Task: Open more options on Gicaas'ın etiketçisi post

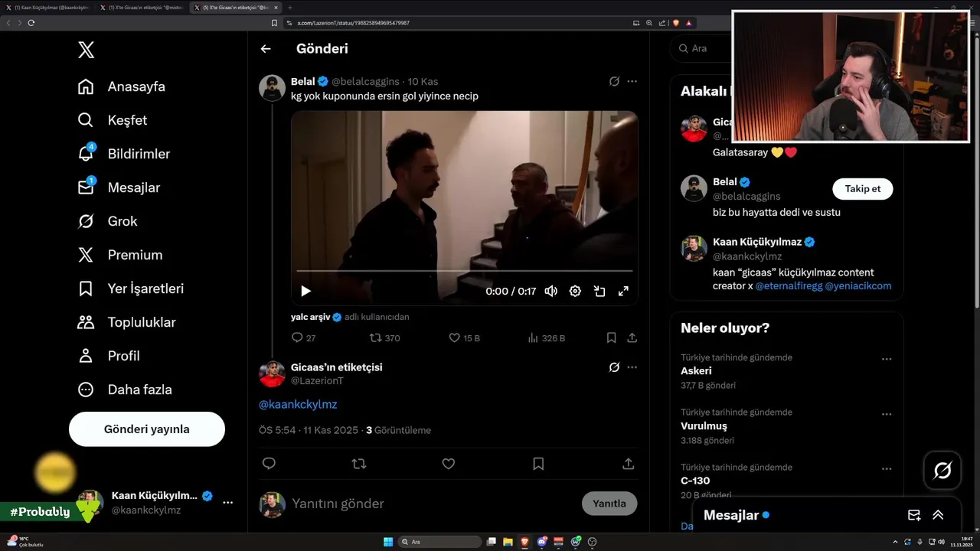Action: coord(632,367)
